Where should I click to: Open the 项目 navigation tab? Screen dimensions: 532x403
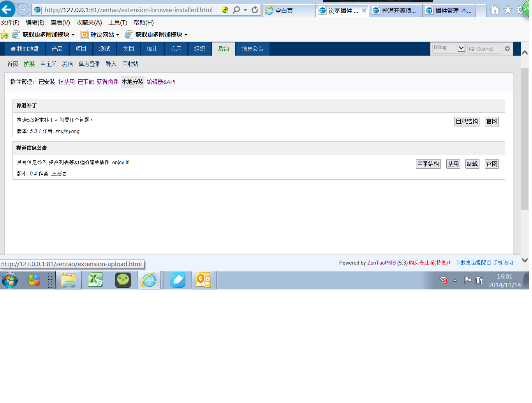[x=81, y=49]
